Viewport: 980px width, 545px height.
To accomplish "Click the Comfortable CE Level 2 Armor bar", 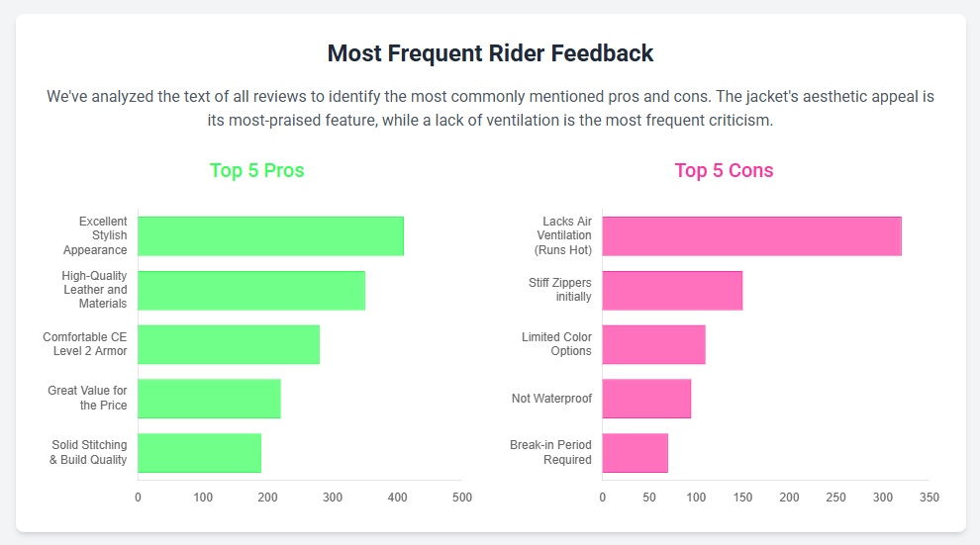I will tap(229, 344).
